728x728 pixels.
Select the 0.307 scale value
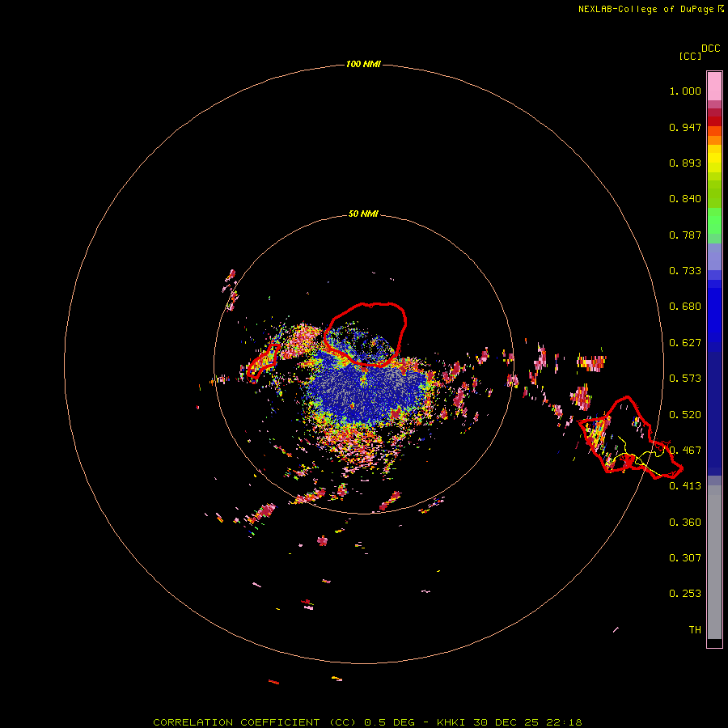coord(685,558)
